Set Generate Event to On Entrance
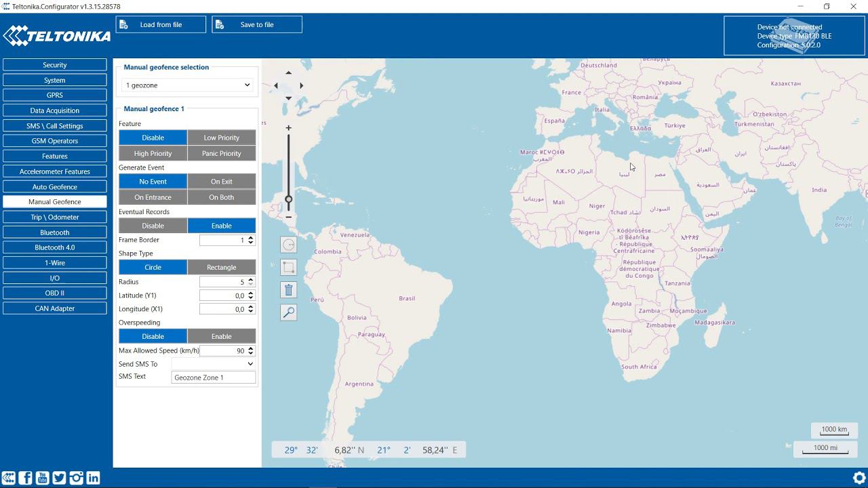 [153, 197]
